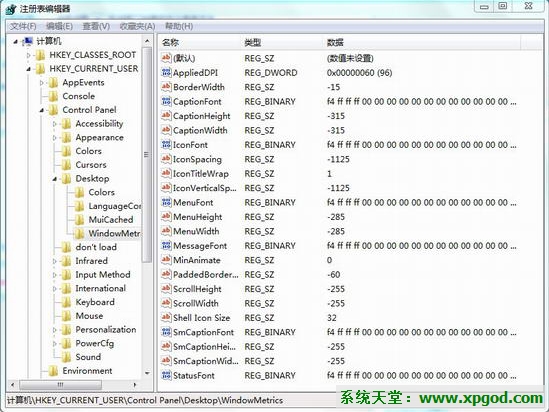This screenshot has width=549, height=412.
Task: Click the 计算机 computer icon
Action: point(28,41)
